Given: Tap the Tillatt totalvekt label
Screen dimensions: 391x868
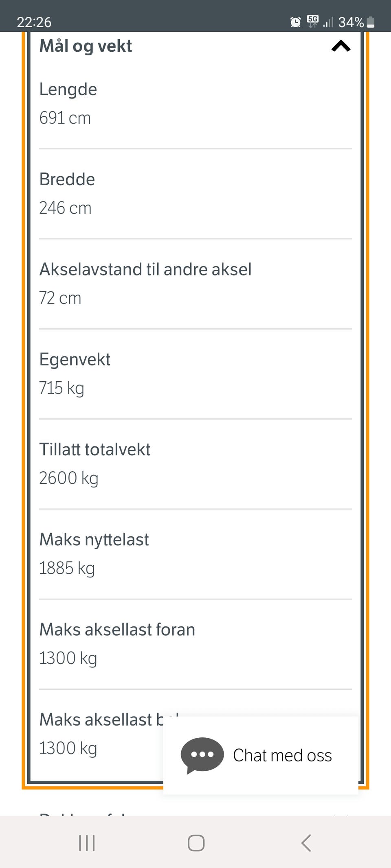Looking at the screenshot, I should (95, 450).
